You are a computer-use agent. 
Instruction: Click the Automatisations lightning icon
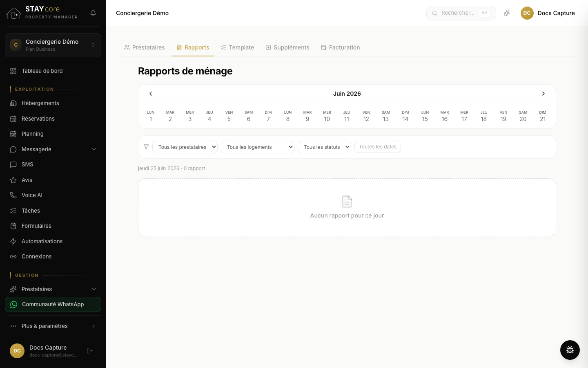13,241
